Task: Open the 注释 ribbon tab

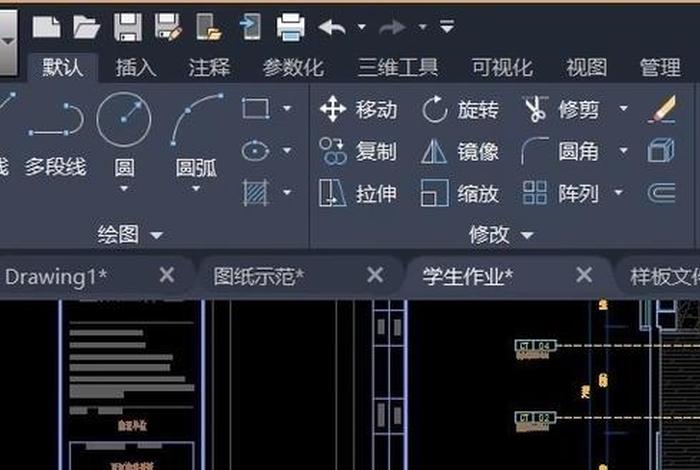Action: (x=208, y=68)
